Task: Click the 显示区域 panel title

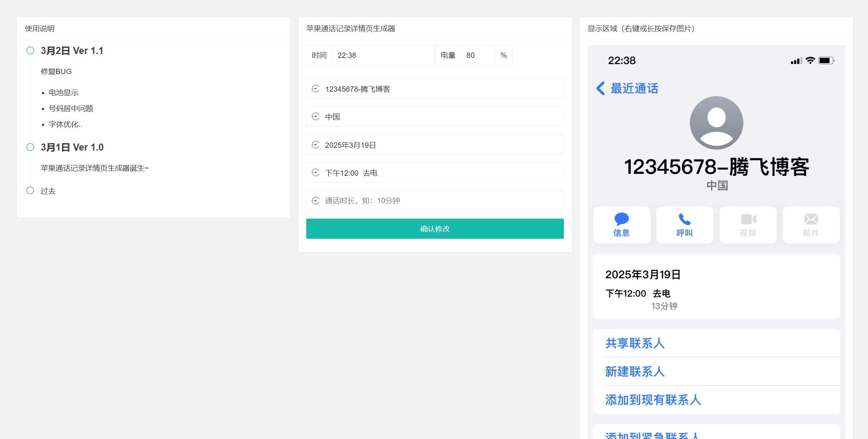Action: (641, 29)
